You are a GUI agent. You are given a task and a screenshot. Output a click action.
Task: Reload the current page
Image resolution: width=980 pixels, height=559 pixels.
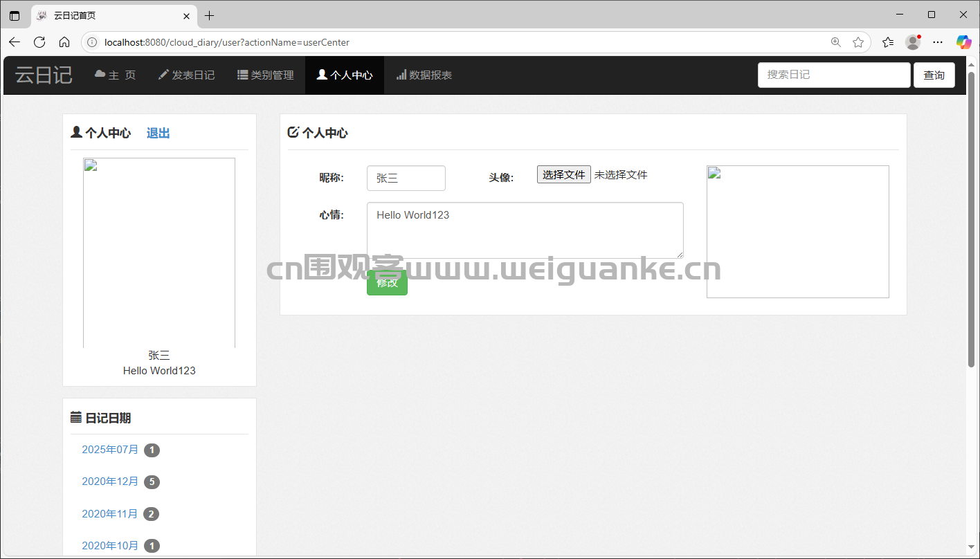(x=39, y=42)
